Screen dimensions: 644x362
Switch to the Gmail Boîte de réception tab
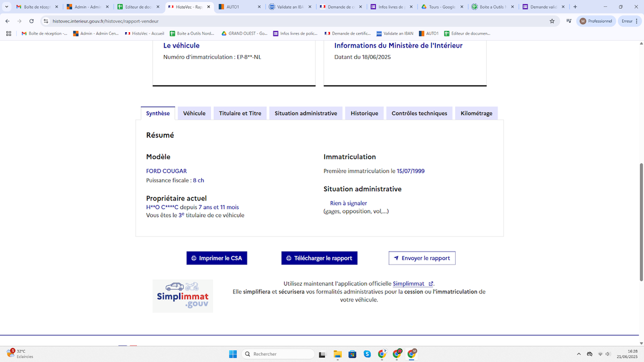click(x=36, y=7)
